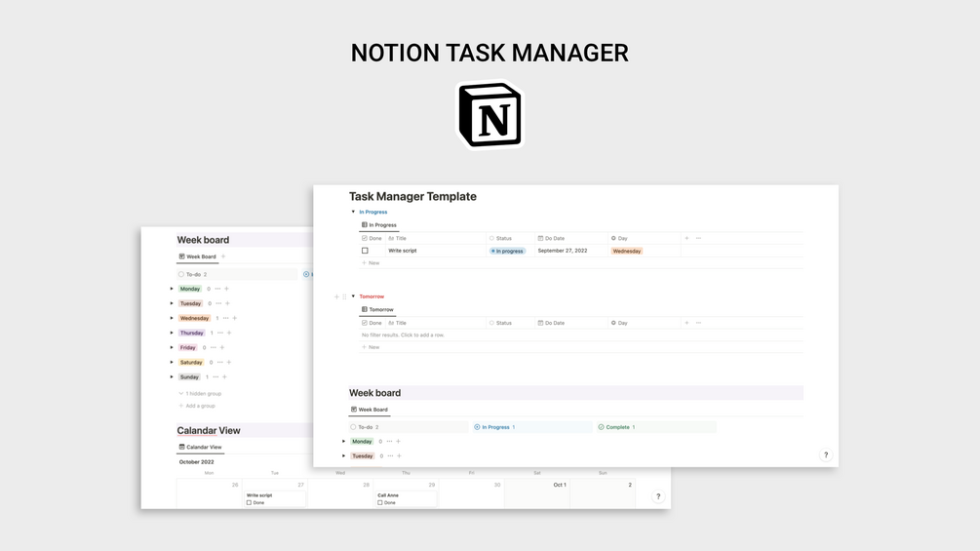The width and height of the screenshot is (980, 551).
Task: Expand Monday group in the back window
Action: [x=172, y=289]
